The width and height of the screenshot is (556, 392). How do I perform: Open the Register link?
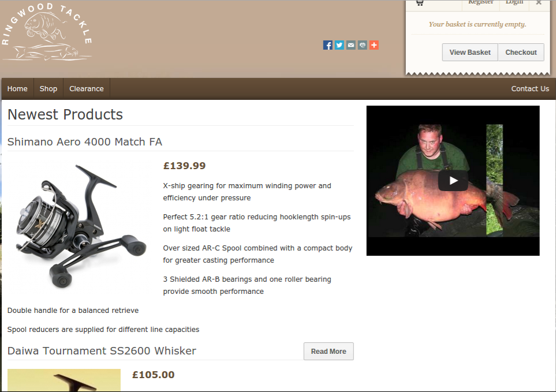(481, 2)
